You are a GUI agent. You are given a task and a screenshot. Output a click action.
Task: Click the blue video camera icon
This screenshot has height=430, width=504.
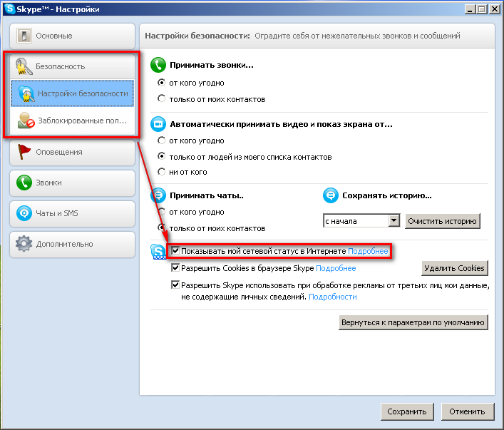click(158, 124)
